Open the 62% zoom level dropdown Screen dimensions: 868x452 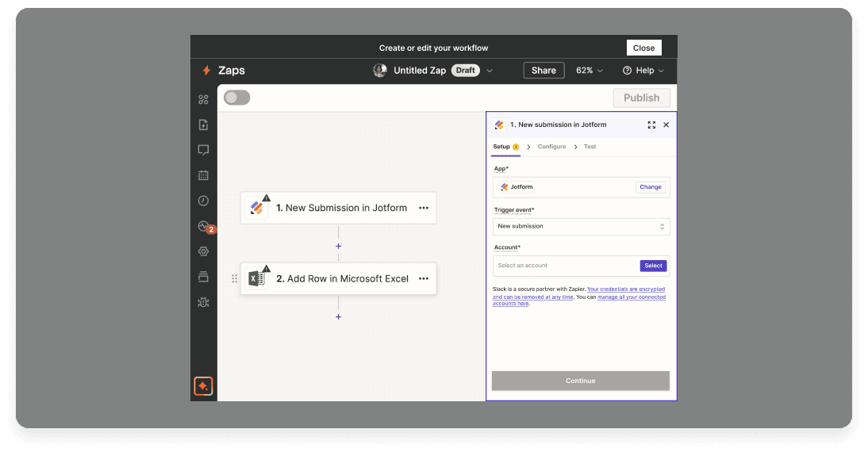589,71
